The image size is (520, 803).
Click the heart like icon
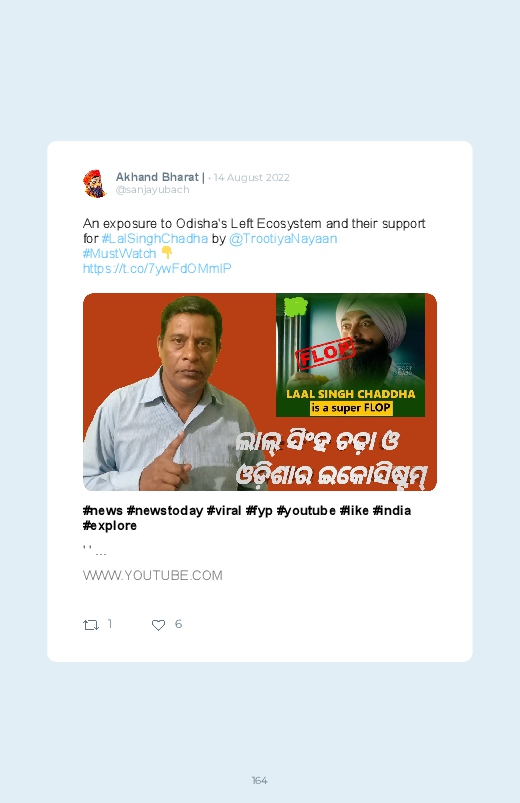coord(158,625)
